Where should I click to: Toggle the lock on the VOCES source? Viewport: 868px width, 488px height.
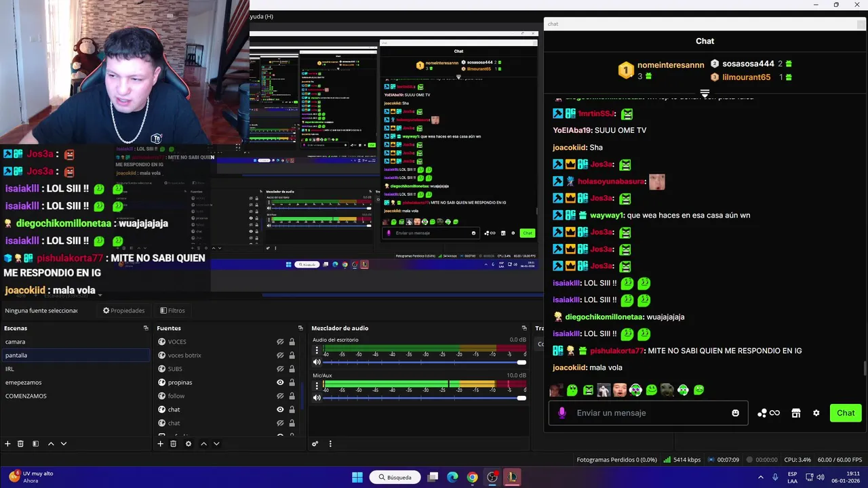point(292,342)
